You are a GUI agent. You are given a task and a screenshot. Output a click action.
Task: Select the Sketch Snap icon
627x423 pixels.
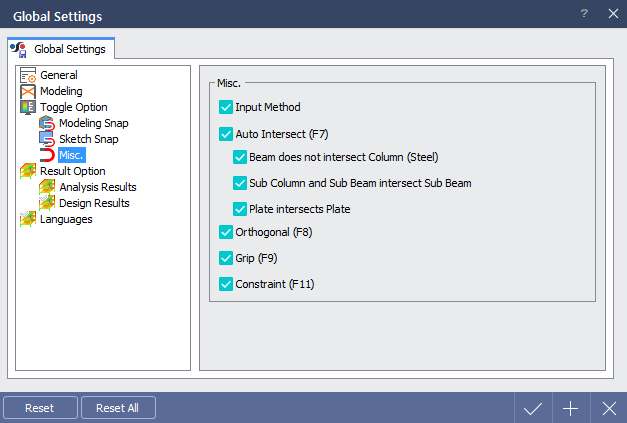(x=47, y=139)
